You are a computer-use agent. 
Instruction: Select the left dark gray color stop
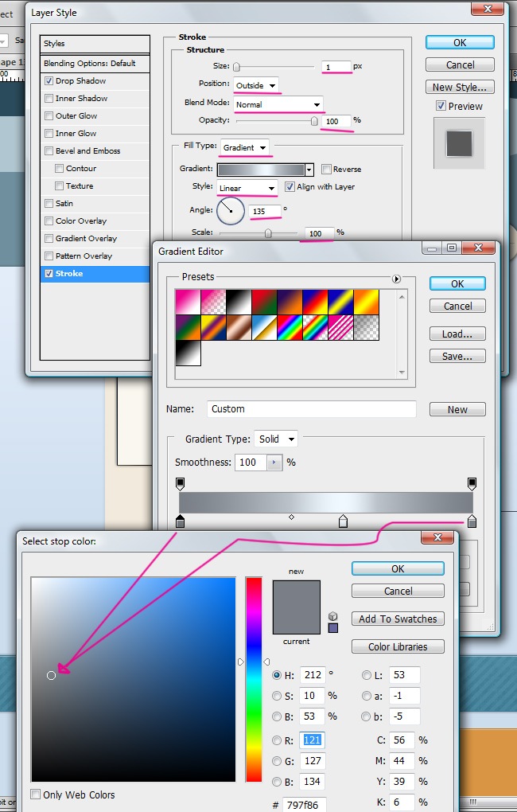[x=180, y=521]
